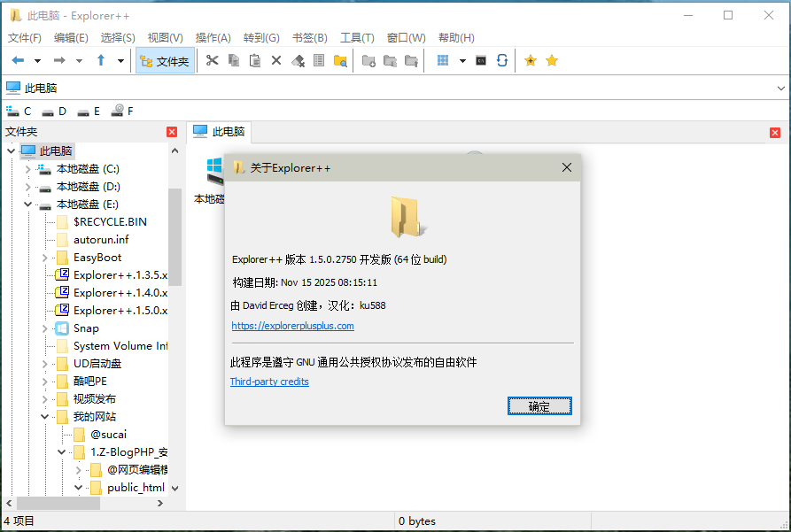Toggle the 文件夹 folders pane button

click(x=164, y=61)
